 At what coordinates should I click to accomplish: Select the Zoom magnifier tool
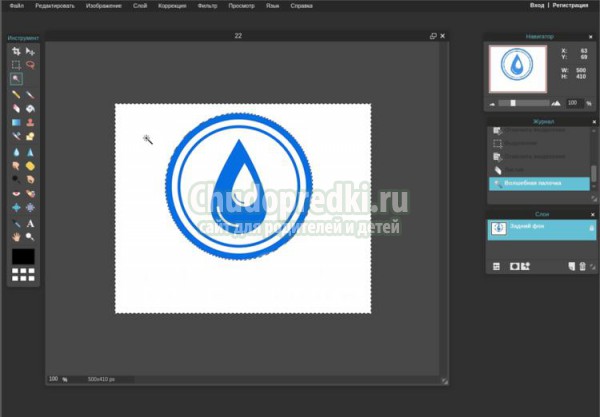(30, 237)
